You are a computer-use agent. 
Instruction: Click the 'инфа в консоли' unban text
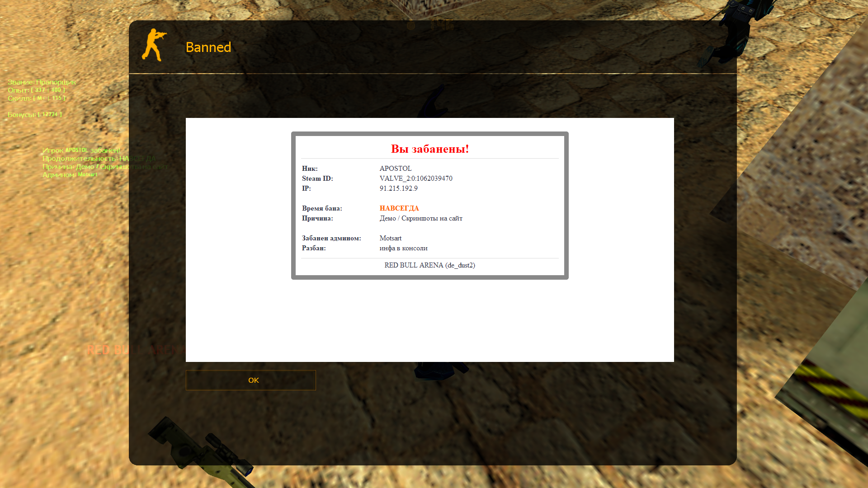(x=403, y=248)
